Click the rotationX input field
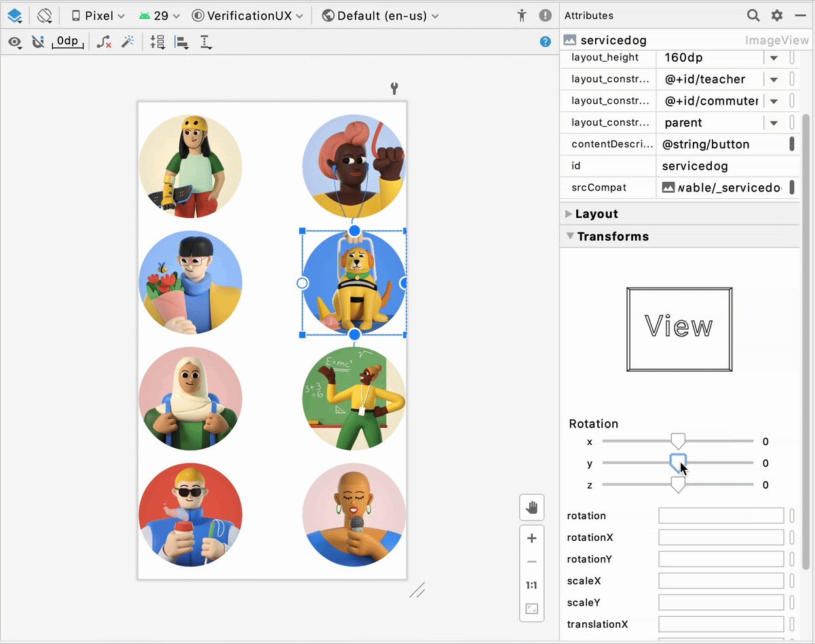 (x=721, y=537)
